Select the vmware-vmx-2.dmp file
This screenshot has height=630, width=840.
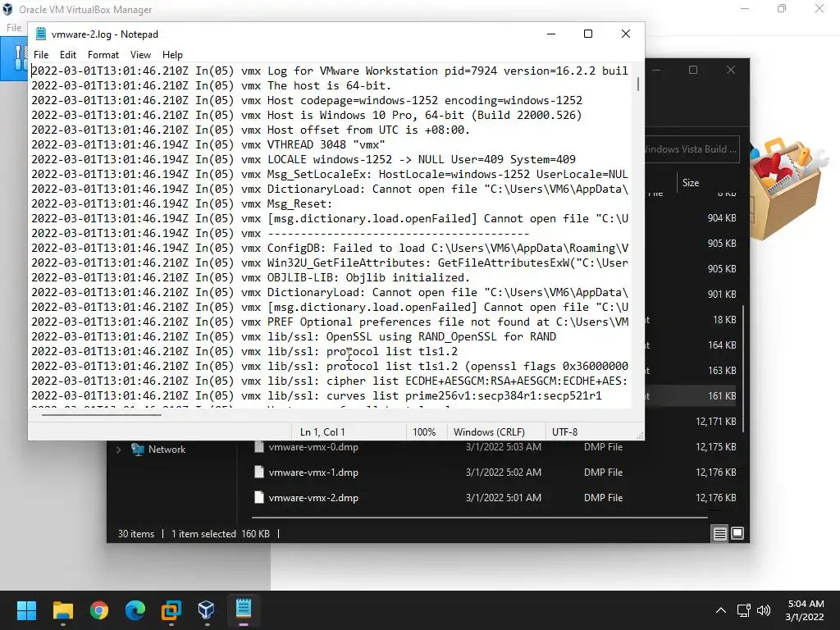[x=313, y=498]
